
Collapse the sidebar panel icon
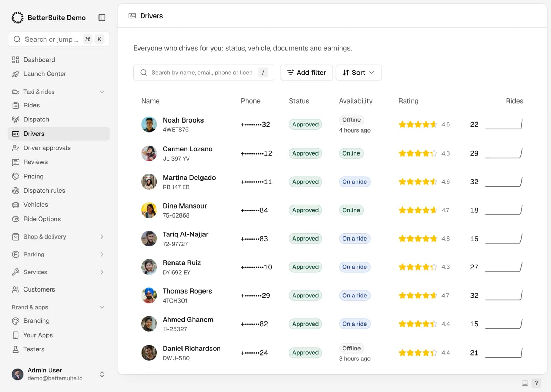pos(102,18)
